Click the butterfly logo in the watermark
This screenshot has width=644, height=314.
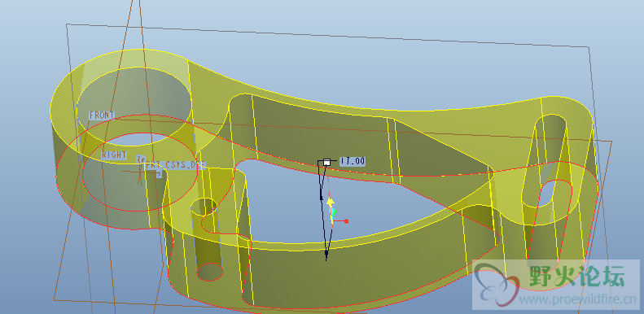click(x=496, y=283)
